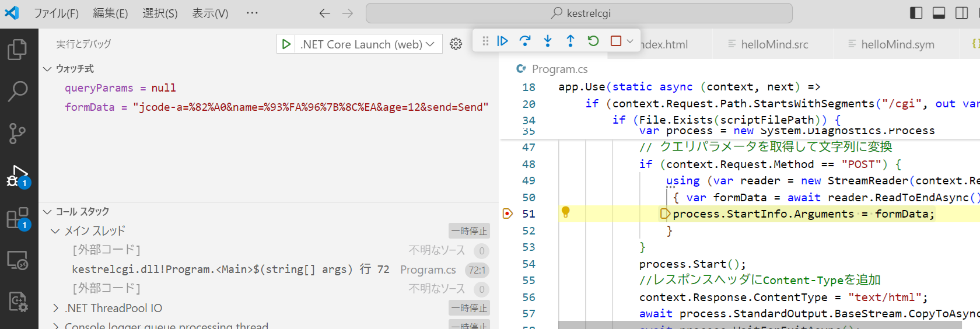Collapse the メイン スレッド thread
The height and width of the screenshot is (329, 980).
(x=55, y=231)
